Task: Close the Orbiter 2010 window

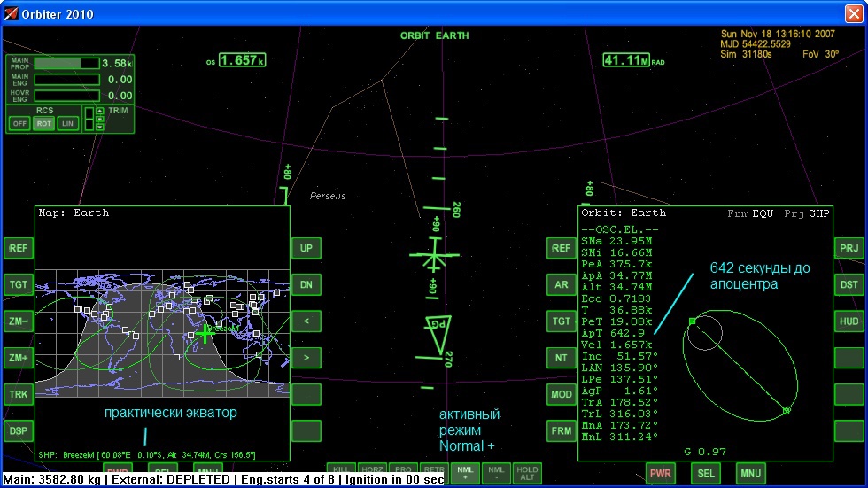Action: coord(854,13)
